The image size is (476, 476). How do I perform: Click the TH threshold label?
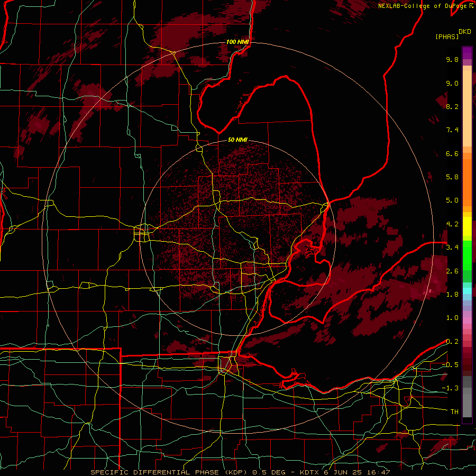pyautogui.click(x=454, y=412)
